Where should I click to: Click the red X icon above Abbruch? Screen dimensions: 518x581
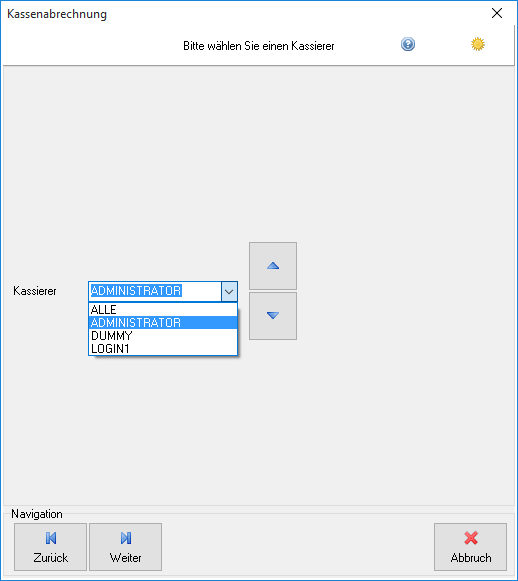471,538
